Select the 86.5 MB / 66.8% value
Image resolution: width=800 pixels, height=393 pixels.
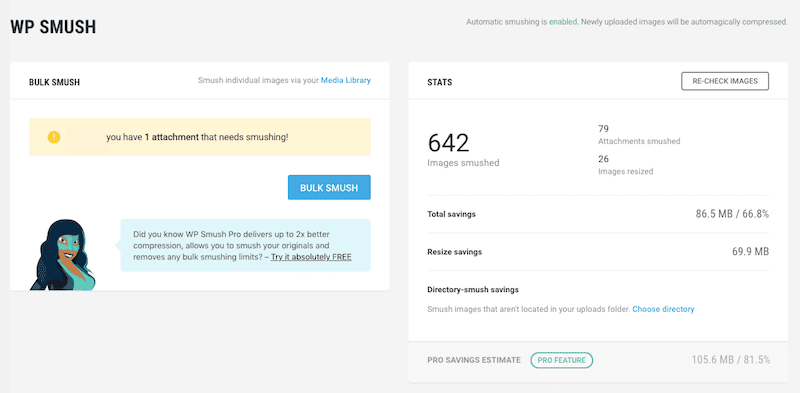click(x=732, y=214)
